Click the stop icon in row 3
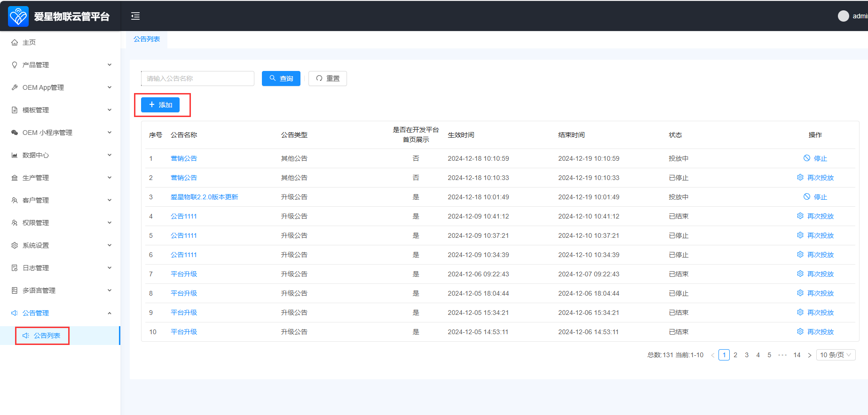The width and height of the screenshot is (868, 415). coord(807,196)
